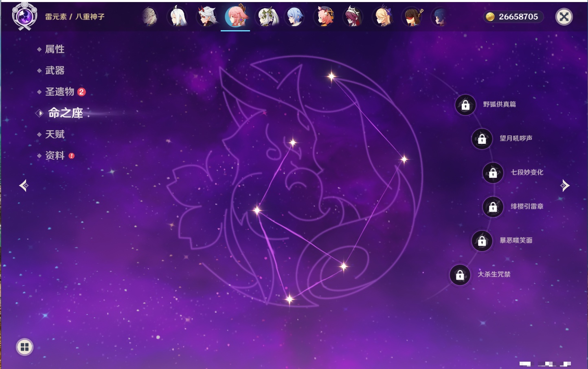This screenshot has height=369, width=588.
Task: Go to the previous character with the left arrow
Action: (24, 186)
